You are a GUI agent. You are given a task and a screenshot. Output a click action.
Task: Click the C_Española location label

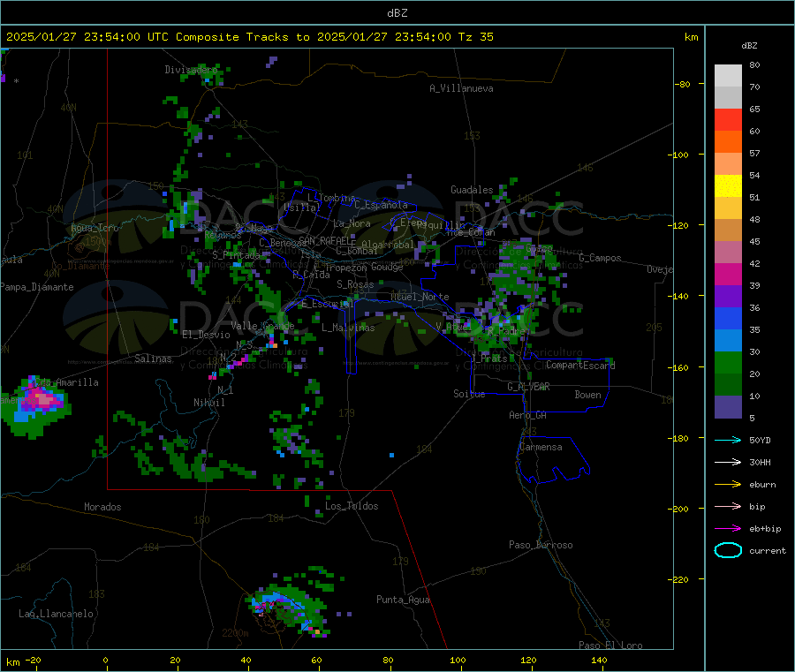(x=382, y=205)
